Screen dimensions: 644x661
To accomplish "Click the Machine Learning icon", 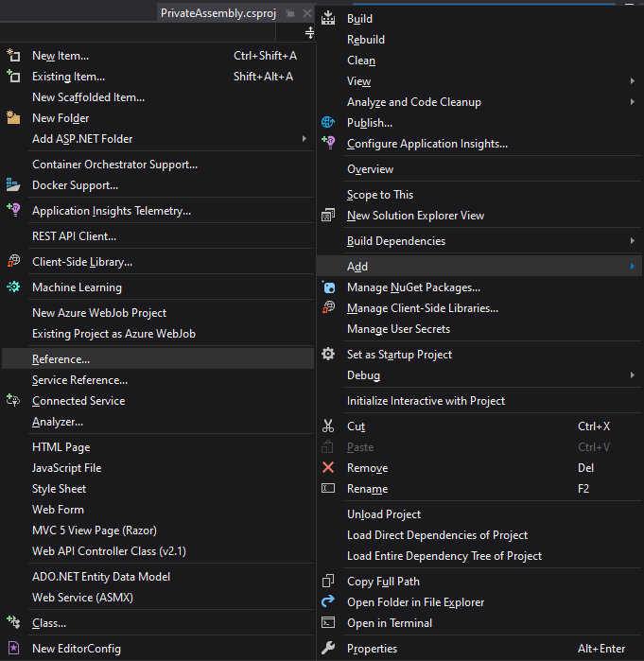I will click(13, 287).
